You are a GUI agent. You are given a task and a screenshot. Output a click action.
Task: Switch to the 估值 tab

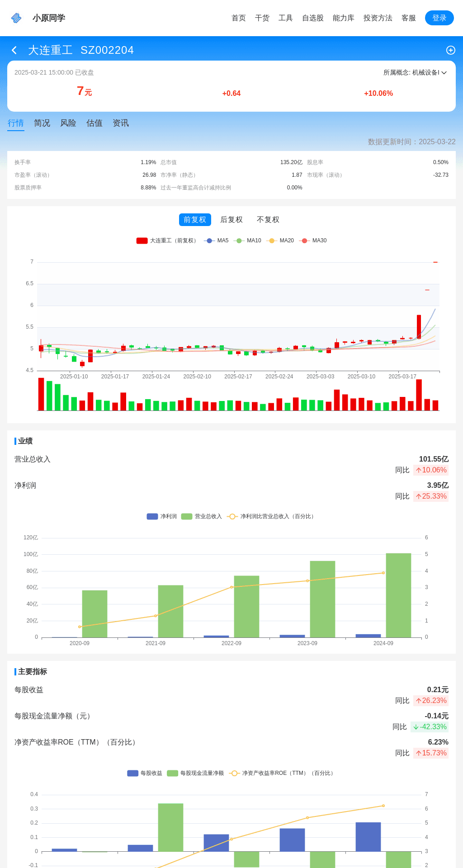coord(94,123)
